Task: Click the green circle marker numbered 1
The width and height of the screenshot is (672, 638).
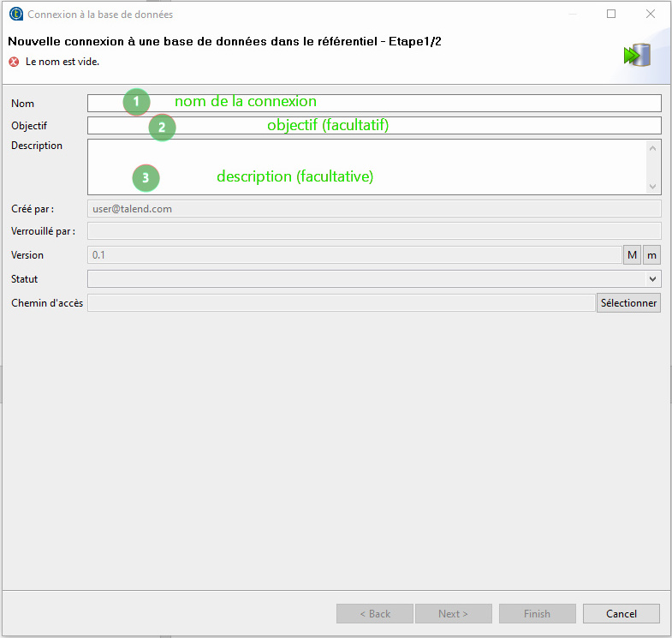Action: click(x=136, y=102)
